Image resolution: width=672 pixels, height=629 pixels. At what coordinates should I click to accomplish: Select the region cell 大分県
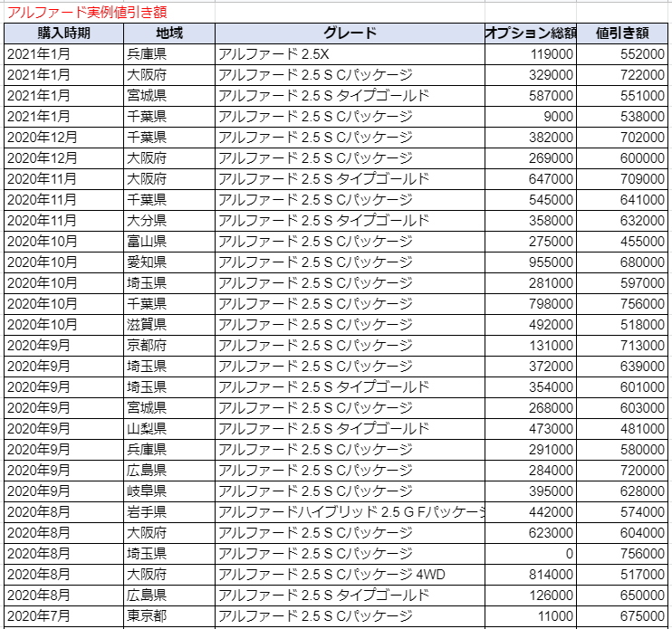coord(169,221)
